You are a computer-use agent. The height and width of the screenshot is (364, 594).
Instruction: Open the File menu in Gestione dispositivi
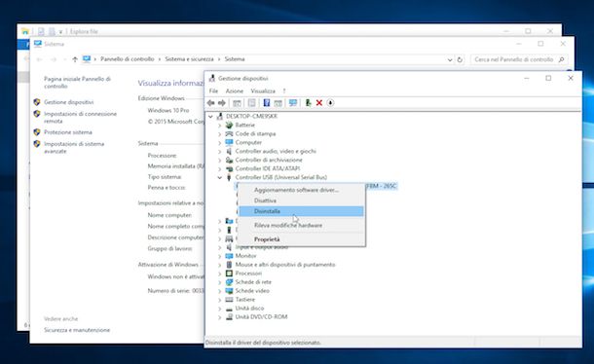coord(213,91)
